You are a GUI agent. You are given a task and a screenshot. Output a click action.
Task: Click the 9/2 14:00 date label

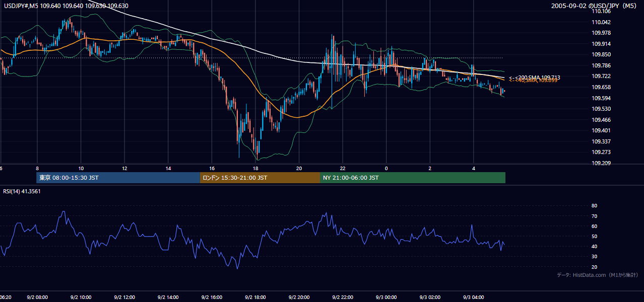tap(168, 297)
